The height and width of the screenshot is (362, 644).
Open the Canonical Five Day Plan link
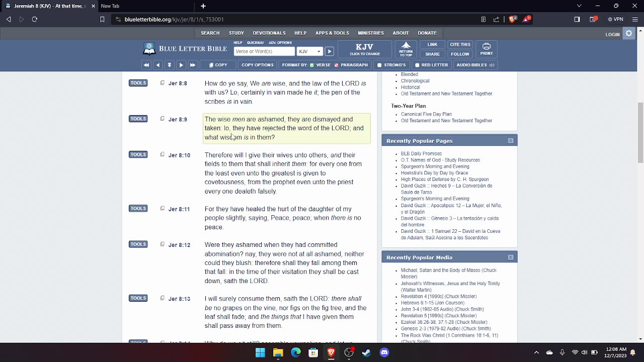426,114
